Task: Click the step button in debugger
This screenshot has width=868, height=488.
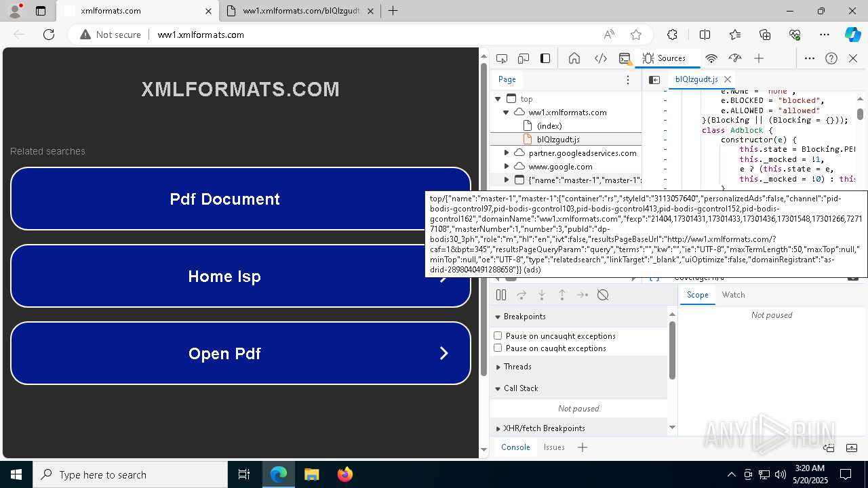Action: tap(583, 295)
